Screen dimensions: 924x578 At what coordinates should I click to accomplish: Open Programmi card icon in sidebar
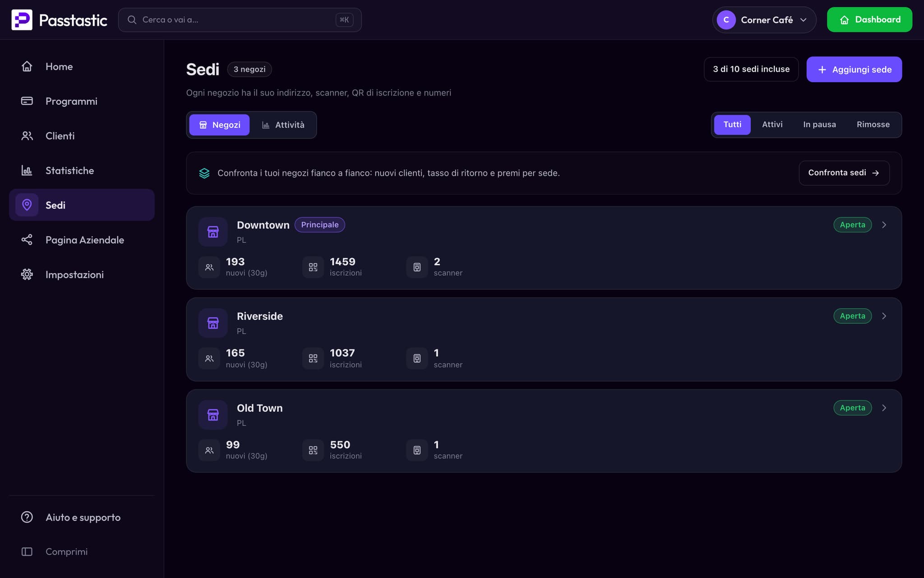(27, 101)
